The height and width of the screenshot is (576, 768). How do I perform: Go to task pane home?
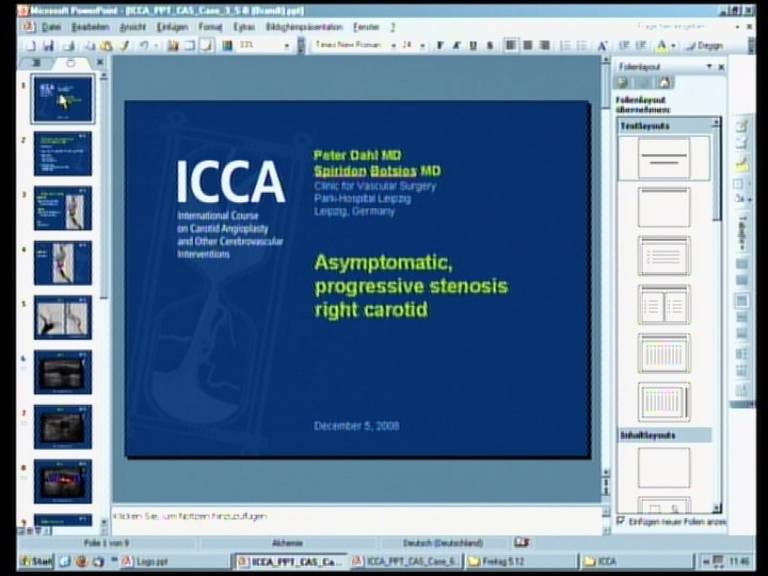coord(664,82)
